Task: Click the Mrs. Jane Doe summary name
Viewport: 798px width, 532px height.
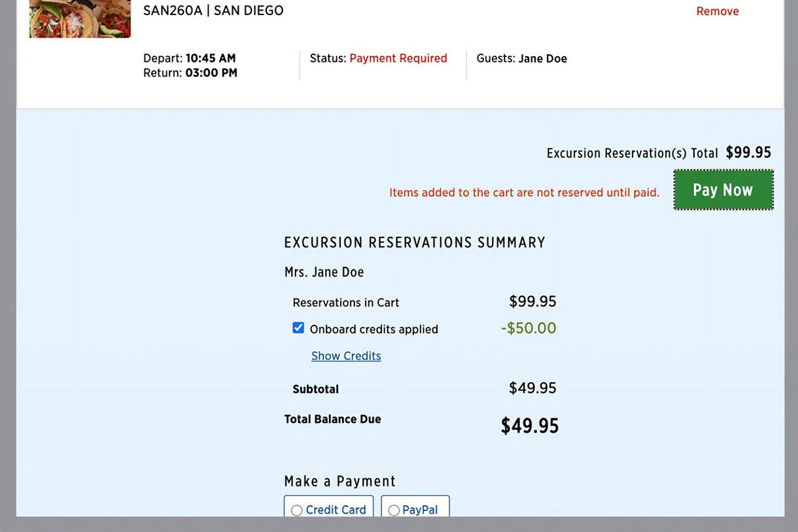Action: click(324, 272)
